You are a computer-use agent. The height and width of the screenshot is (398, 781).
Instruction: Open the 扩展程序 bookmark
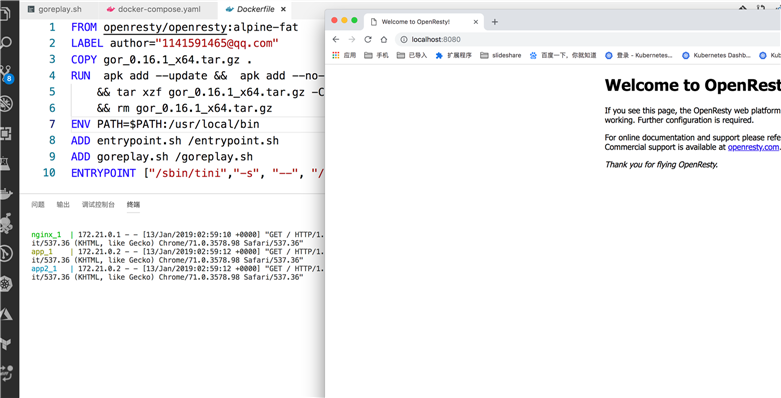point(453,55)
